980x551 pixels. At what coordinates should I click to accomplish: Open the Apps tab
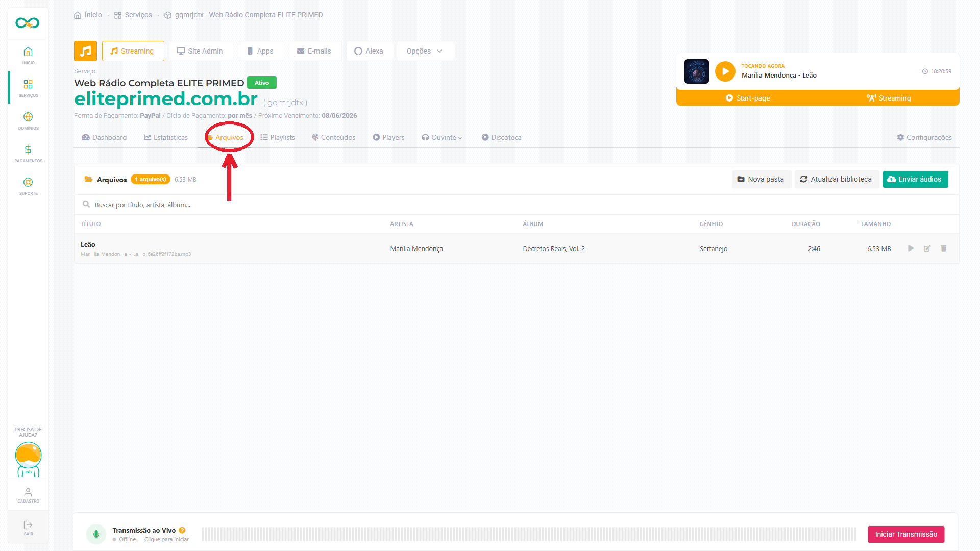(x=261, y=51)
